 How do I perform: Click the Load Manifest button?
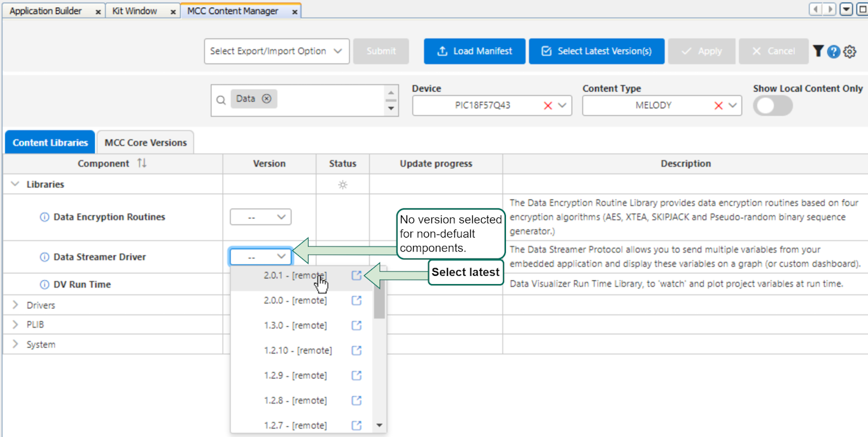tap(475, 51)
